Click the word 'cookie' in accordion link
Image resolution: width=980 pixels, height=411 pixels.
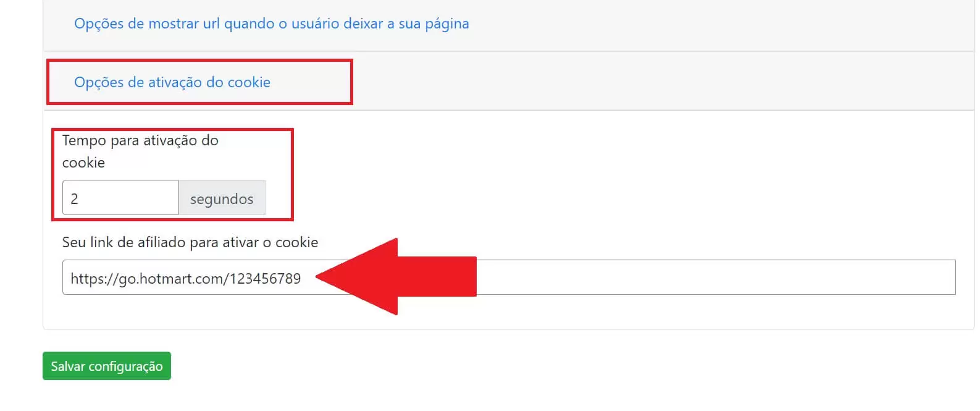[x=249, y=82]
